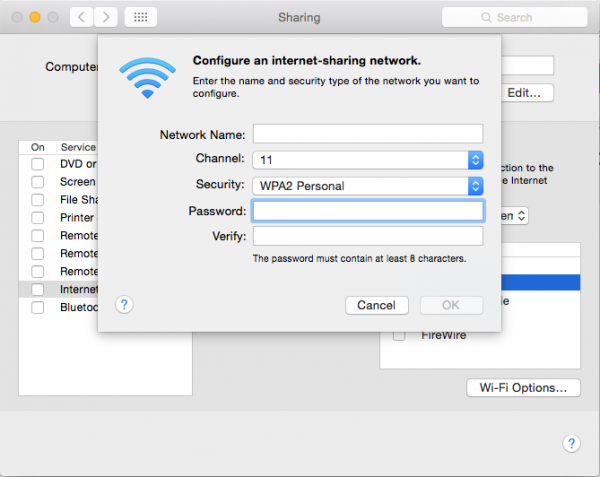Screen dimensions: 600x477
Task: Click the magnifier icon in Search field
Action: (485, 18)
